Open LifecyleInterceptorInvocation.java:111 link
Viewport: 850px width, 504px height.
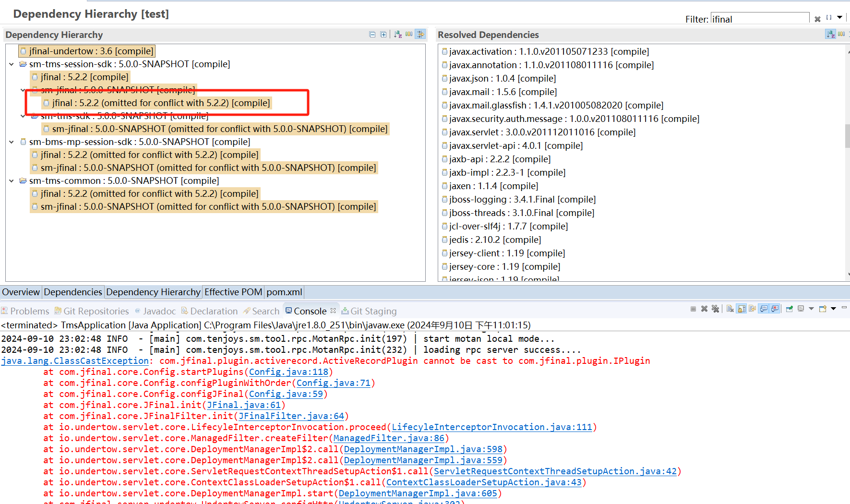pos(492,427)
